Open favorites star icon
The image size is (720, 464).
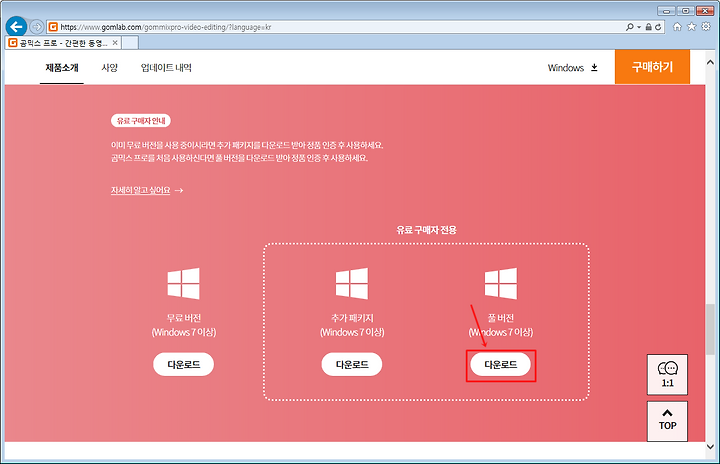click(692, 27)
